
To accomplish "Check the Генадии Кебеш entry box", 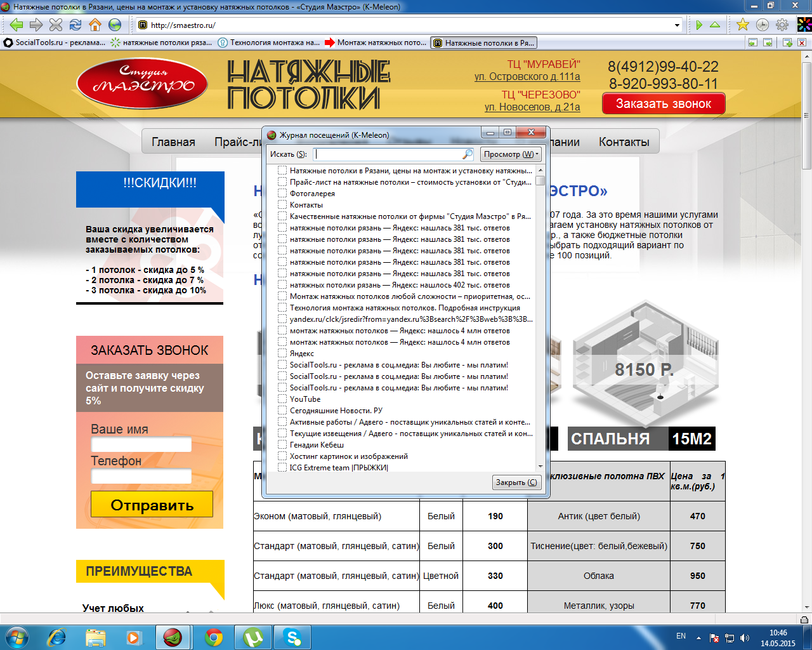I will pyautogui.click(x=282, y=445).
